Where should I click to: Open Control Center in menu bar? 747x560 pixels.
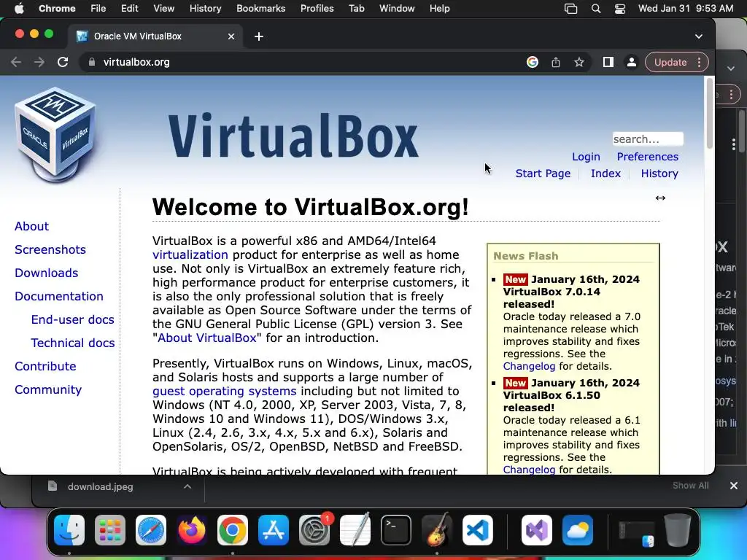[x=620, y=9]
